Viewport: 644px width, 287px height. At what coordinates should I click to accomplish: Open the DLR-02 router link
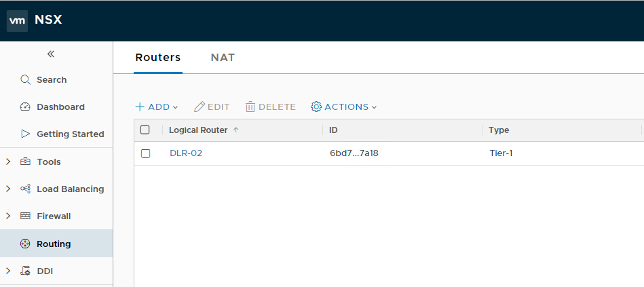pyautogui.click(x=186, y=153)
